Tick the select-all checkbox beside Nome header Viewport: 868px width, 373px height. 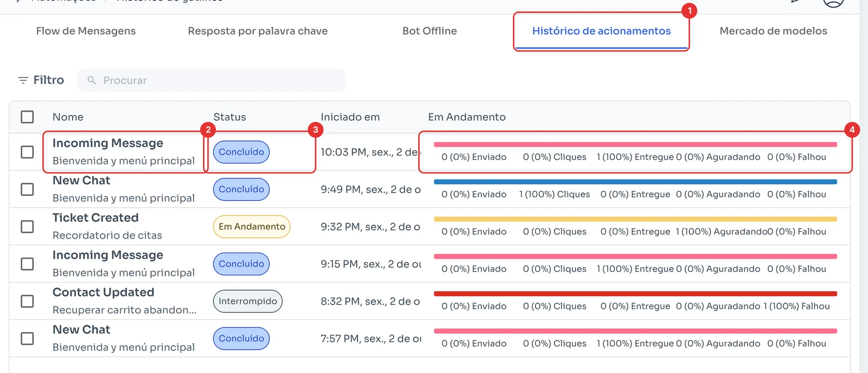click(27, 117)
